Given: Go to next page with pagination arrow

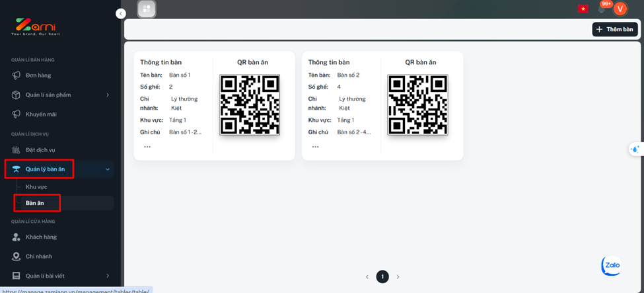Looking at the screenshot, I should coord(398,276).
